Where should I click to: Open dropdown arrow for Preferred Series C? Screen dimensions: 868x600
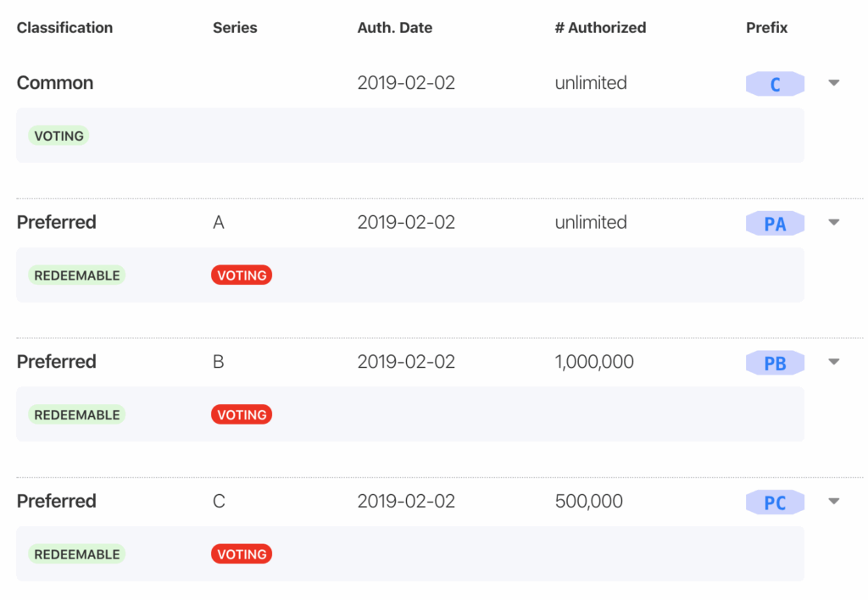point(833,501)
